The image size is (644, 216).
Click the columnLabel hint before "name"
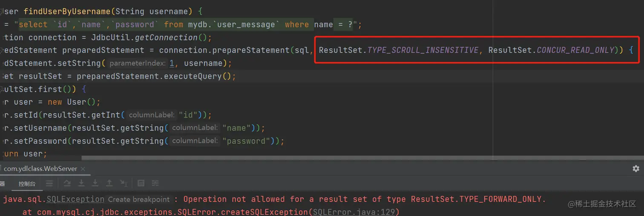[195, 128]
